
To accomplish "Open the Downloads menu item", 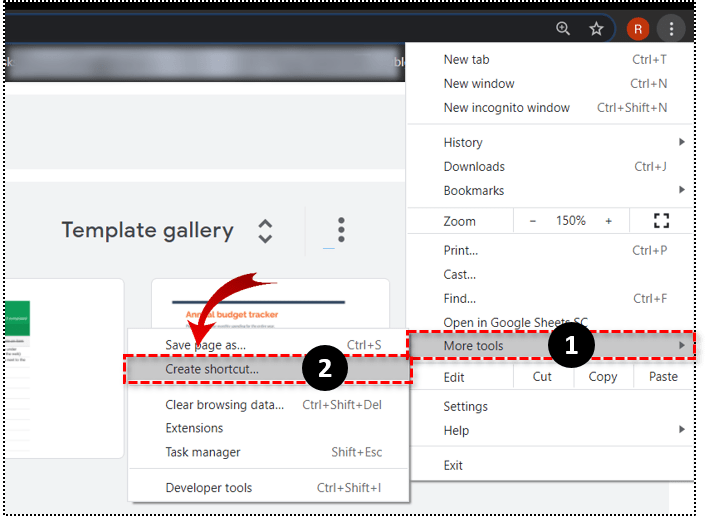I will (474, 167).
